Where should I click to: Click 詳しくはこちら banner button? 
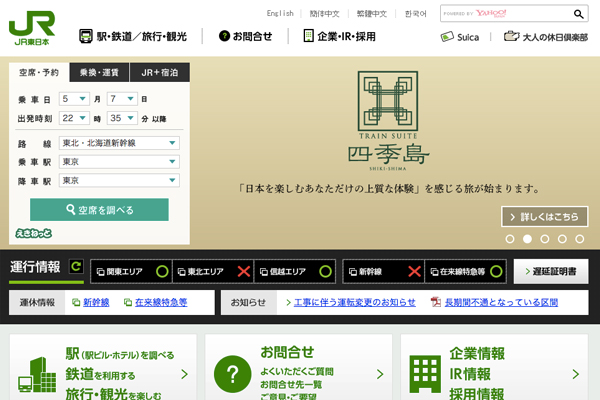(x=545, y=217)
